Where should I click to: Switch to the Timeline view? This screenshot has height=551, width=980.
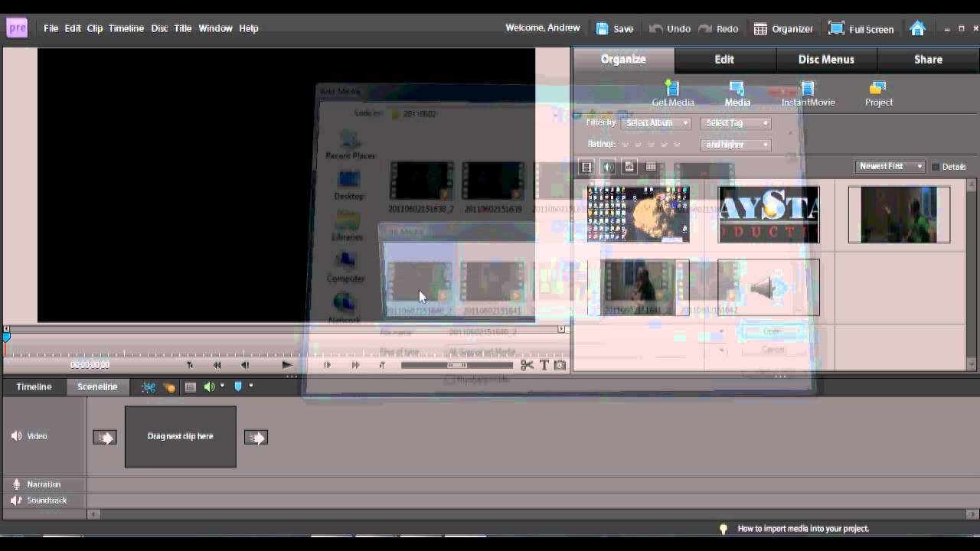(x=34, y=387)
